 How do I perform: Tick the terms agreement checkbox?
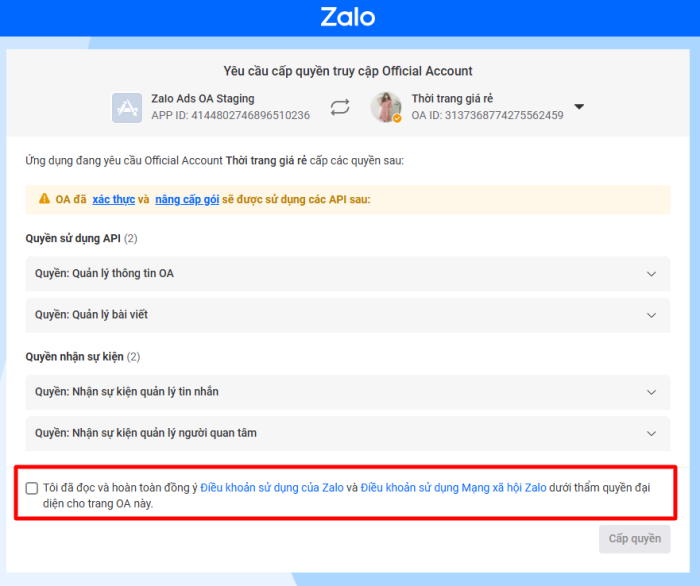(x=32, y=488)
